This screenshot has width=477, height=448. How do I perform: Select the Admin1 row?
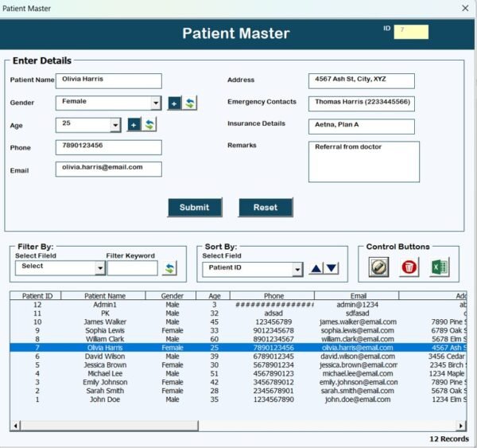[238, 305]
